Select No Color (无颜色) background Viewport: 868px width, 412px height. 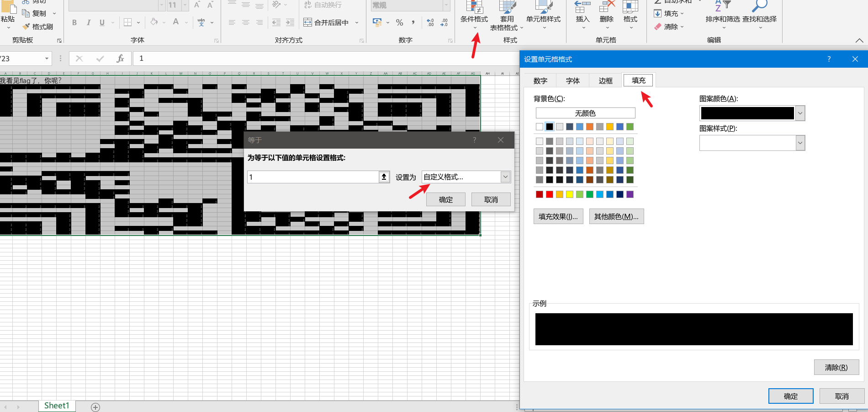coord(585,113)
